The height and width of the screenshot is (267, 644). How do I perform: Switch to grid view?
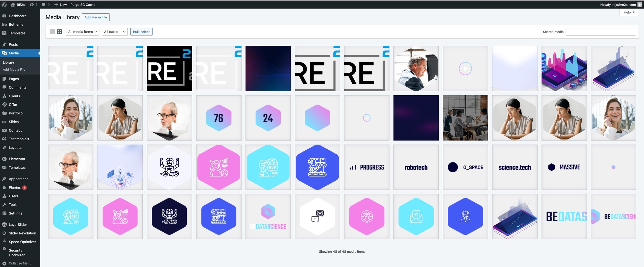(59, 32)
